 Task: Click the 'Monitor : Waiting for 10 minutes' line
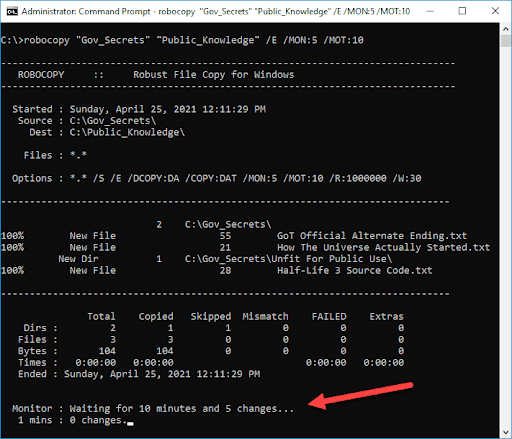(x=153, y=409)
